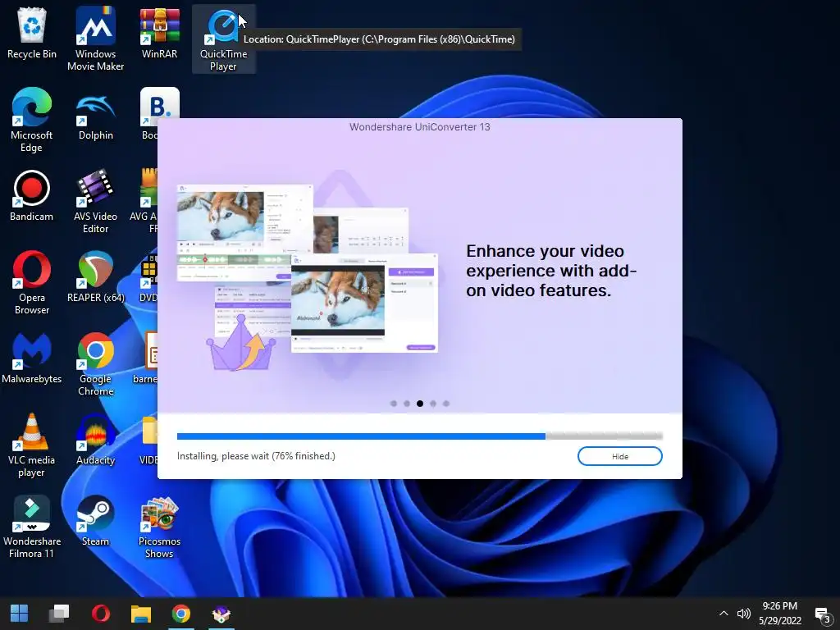
Task: Open the Recycle Bin desktop icon
Action: pos(32,33)
